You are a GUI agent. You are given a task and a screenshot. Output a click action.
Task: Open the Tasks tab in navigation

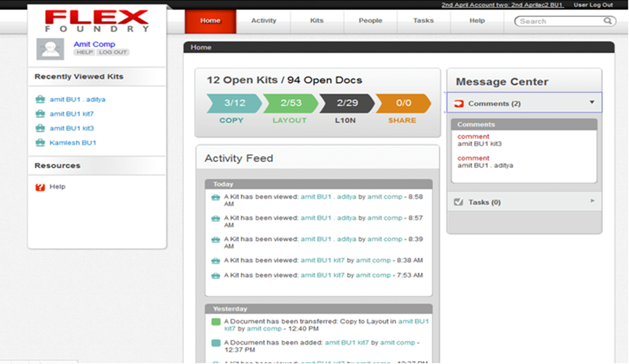click(424, 21)
